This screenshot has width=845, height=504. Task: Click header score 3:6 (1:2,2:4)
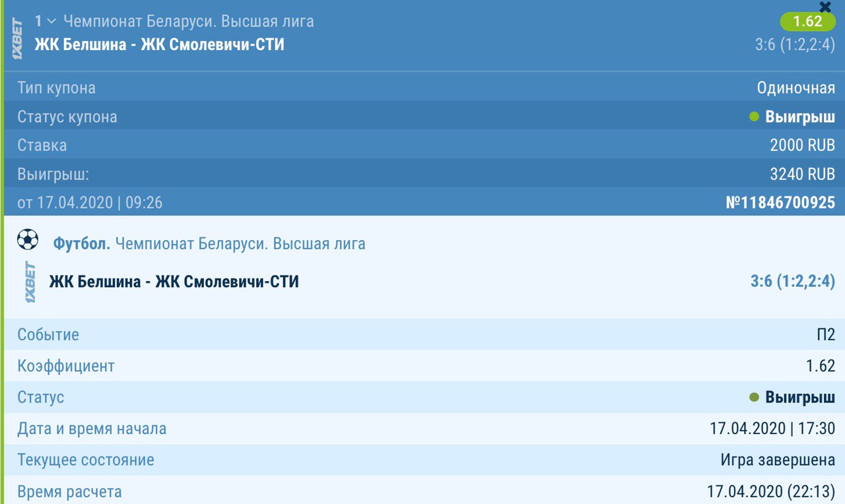click(795, 46)
